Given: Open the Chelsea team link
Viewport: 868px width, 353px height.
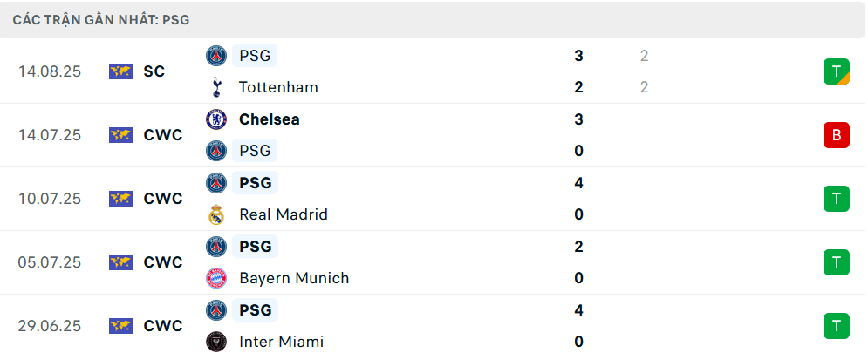Looking at the screenshot, I should point(269,119).
